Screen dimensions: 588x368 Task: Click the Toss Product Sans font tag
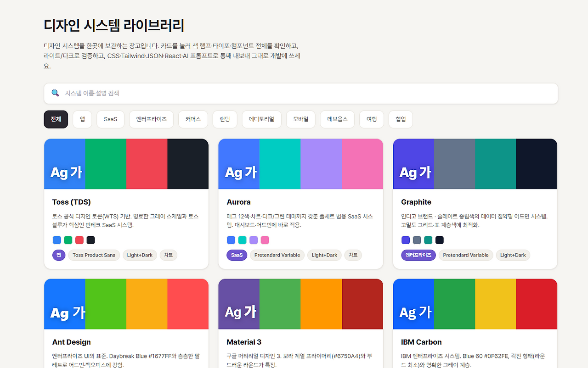pyautogui.click(x=94, y=255)
